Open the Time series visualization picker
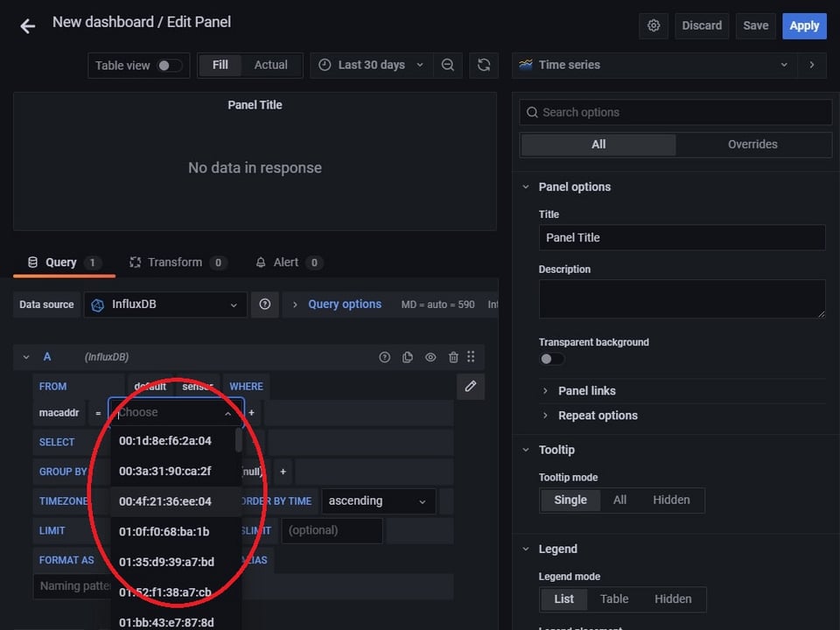This screenshot has height=630, width=840. [x=654, y=65]
